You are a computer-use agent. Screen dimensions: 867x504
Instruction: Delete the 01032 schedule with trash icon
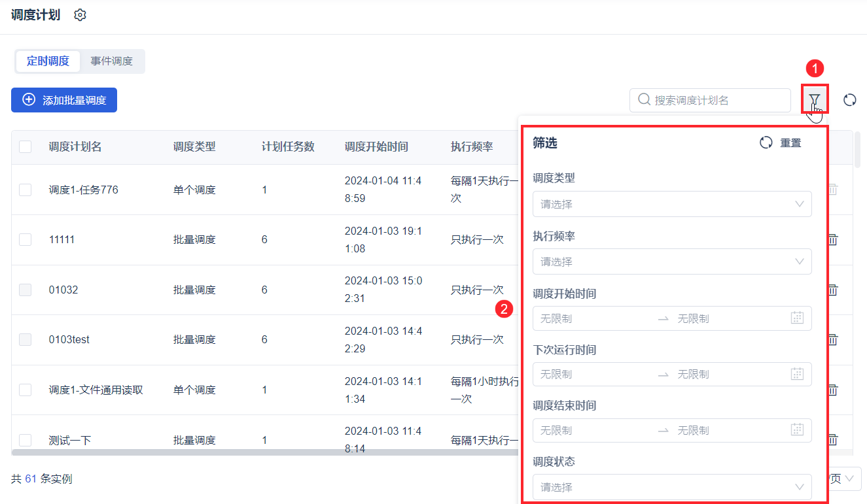833,290
